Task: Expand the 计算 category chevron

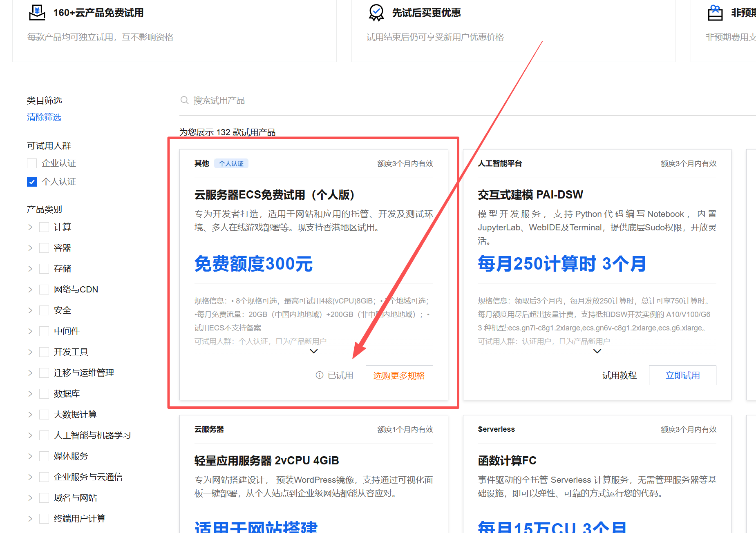Action: [x=30, y=227]
